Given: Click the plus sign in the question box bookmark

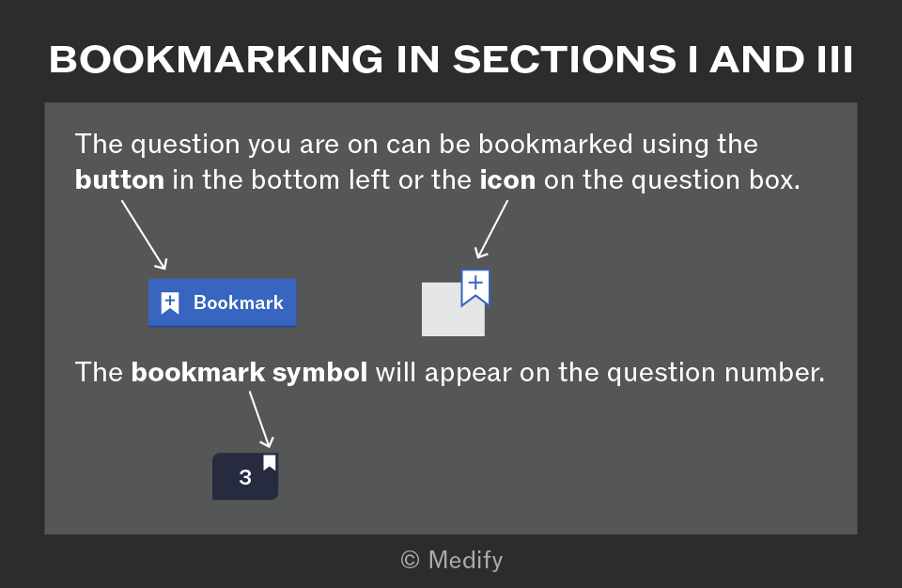Looking at the screenshot, I should (x=475, y=283).
